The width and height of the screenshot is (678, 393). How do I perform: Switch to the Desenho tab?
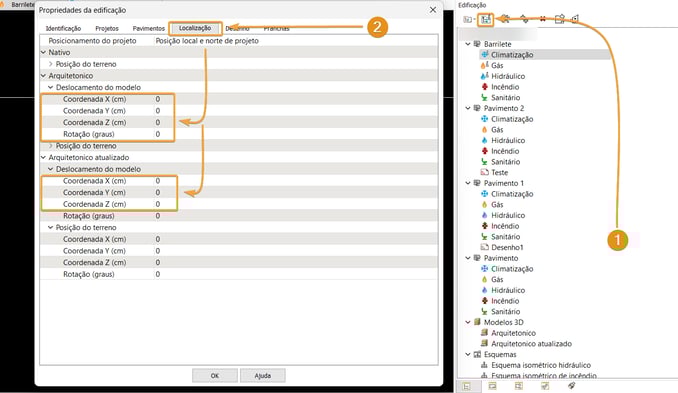point(237,29)
